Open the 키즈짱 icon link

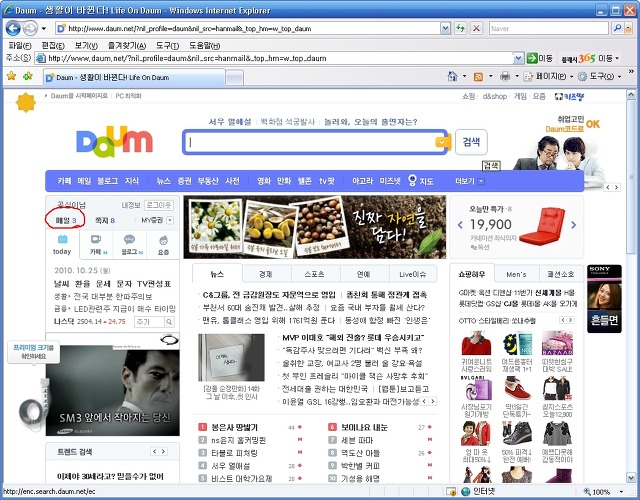click(569, 96)
